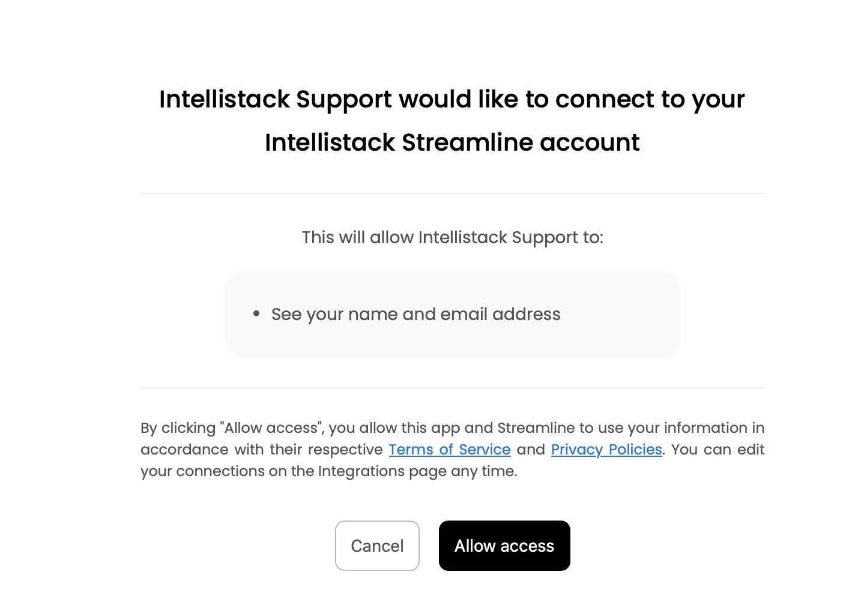This screenshot has width=855, height=616.
Task: Open the Privacy Policies link
Action: [x=606, y=450]
